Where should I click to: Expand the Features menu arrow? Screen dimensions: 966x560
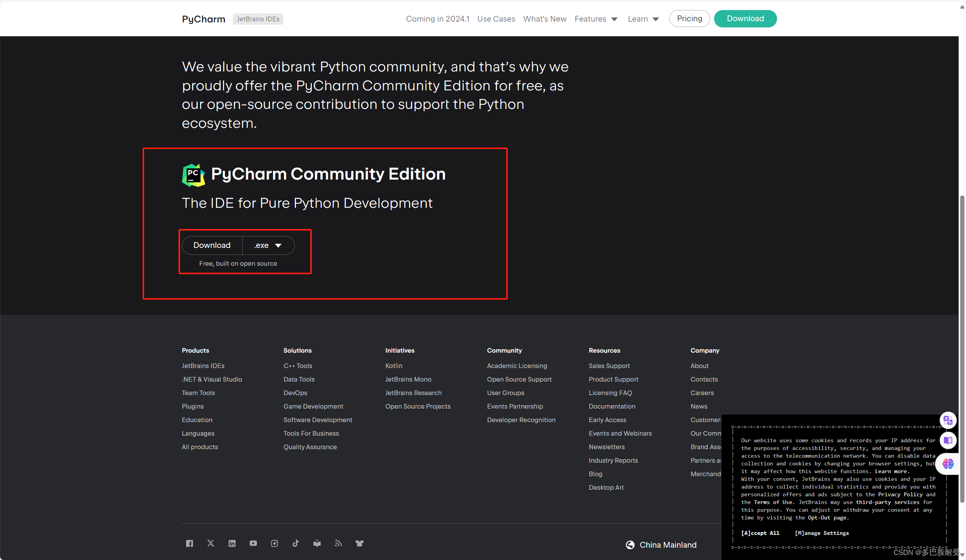[614, 19]
